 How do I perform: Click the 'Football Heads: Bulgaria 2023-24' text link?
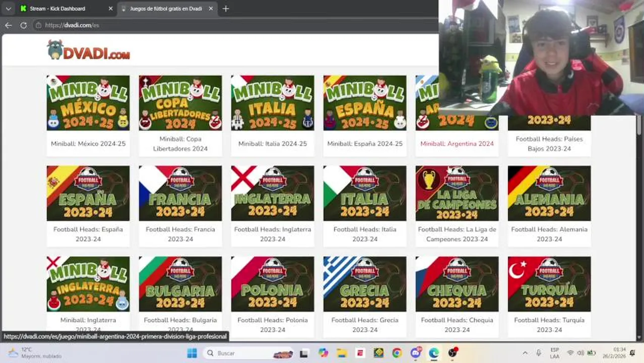click(180, 325)
